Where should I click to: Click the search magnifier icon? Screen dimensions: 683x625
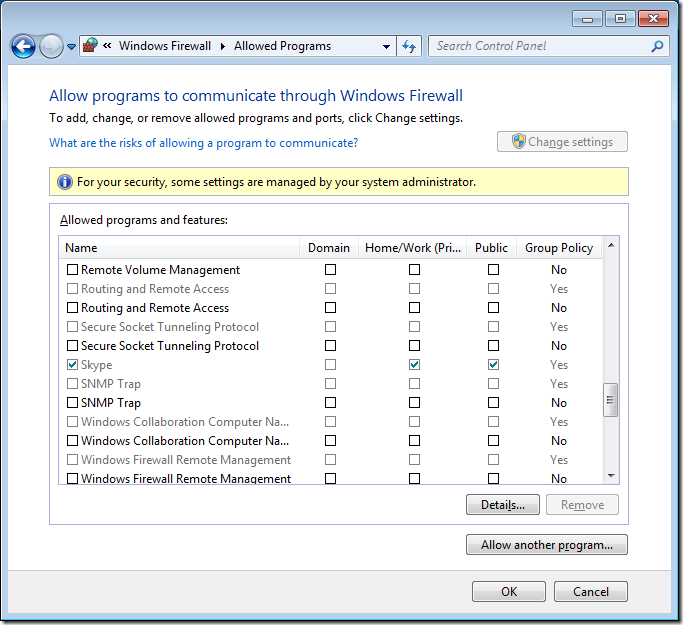click(x=657, y=46)
